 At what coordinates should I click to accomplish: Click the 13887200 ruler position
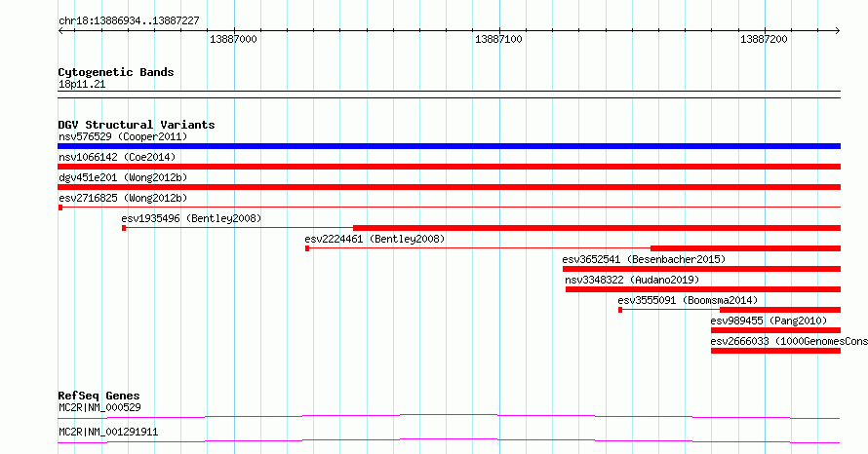pyautogui.click(x=764, y=39)
